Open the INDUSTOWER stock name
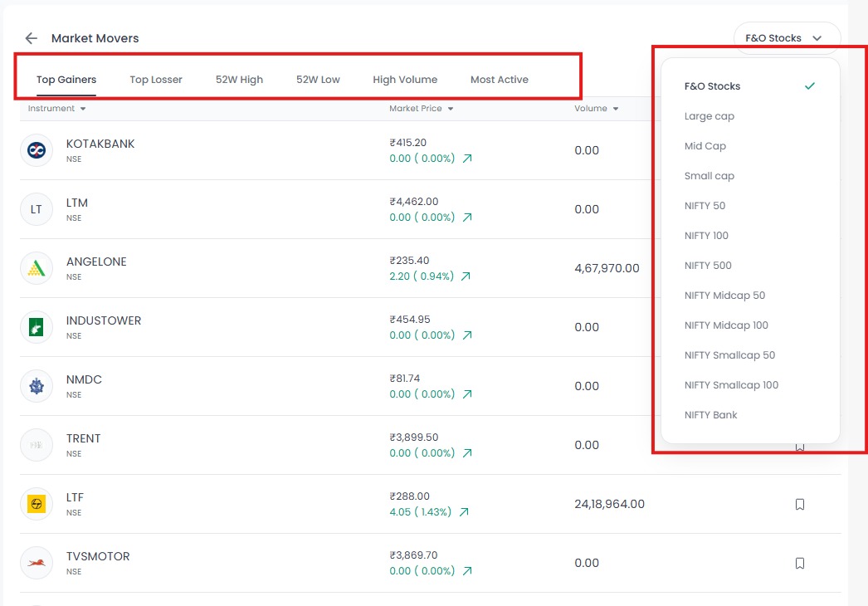The image size is (868, 606). coord(104,320)
